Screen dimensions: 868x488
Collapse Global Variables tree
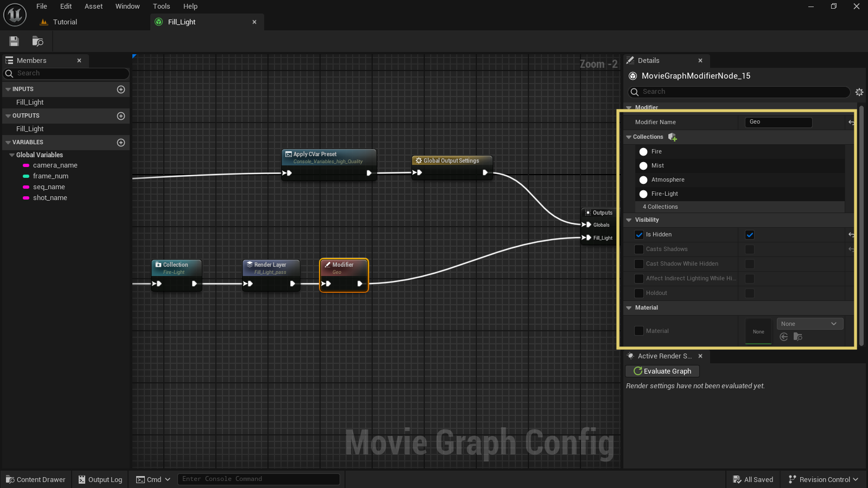[12, 155]
